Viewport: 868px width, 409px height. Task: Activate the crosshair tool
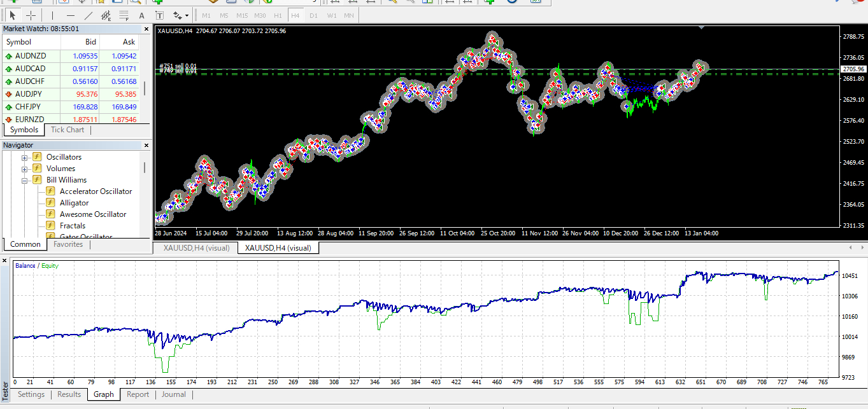click(31, 15)
